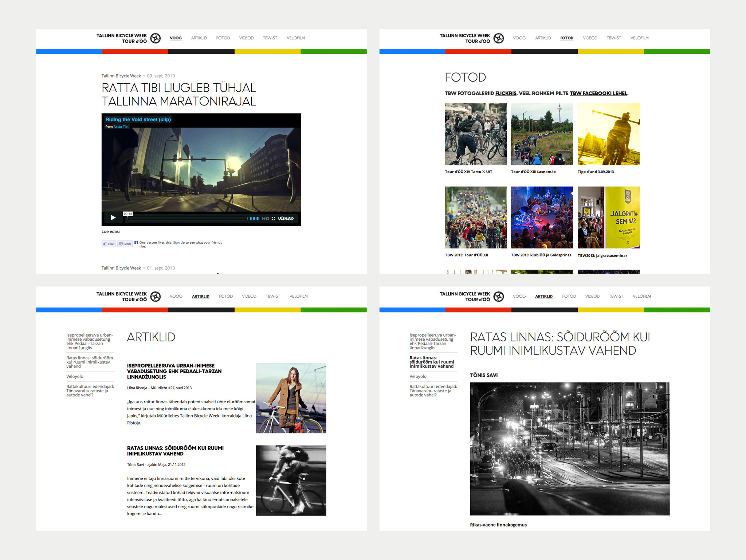Image resolution: width=746 pixels, height=560 pixels.
Task: Open Tour d'ÖÖ XIV Tartu gallery thumbnail
Action: click(x=476, y=134)
